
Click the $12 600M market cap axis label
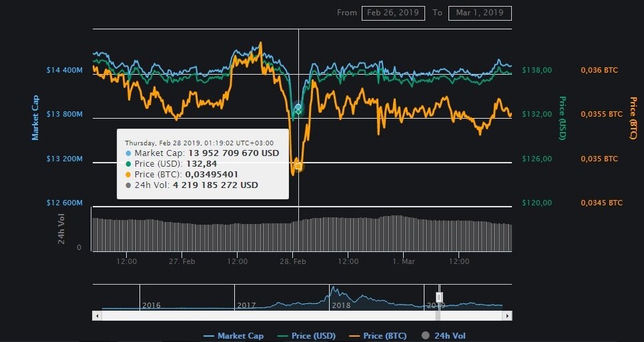coord(65,203)
